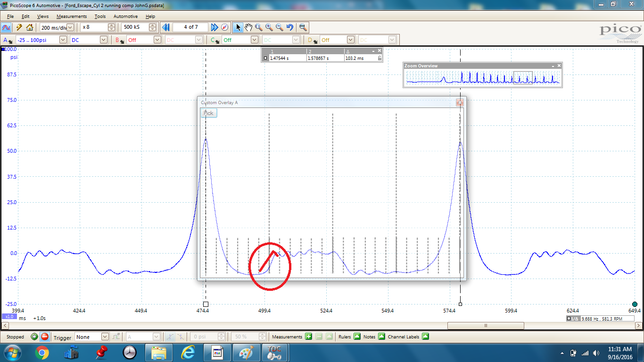
Task: Open Windows Explorer folder from taskbar
Action: click(159, 353)
